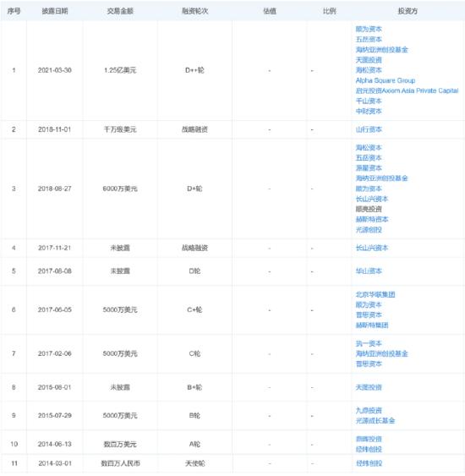Screen dimensions: 465x476
Task: Select the amount cell 6000万美元
Action: pos(120,189)
